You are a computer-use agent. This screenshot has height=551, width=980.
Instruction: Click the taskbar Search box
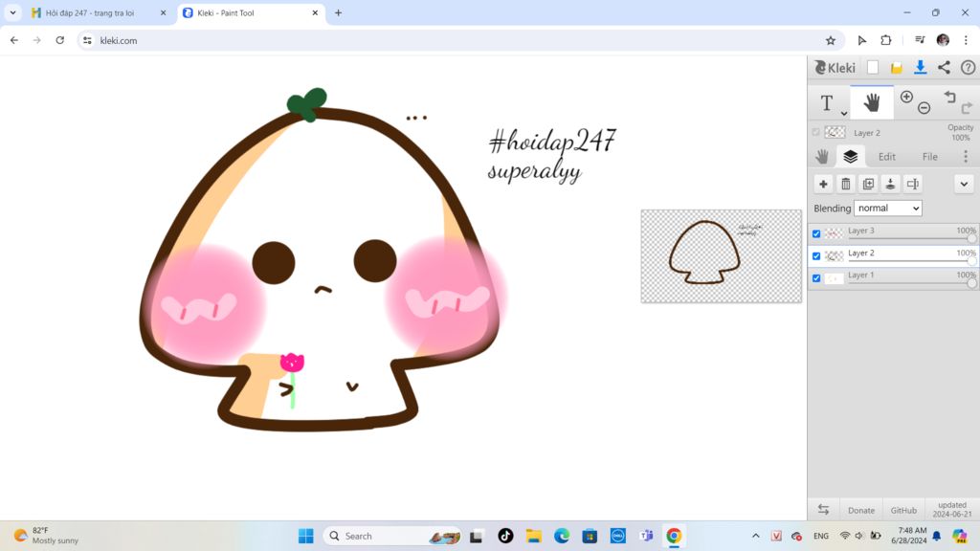[393, 536]
